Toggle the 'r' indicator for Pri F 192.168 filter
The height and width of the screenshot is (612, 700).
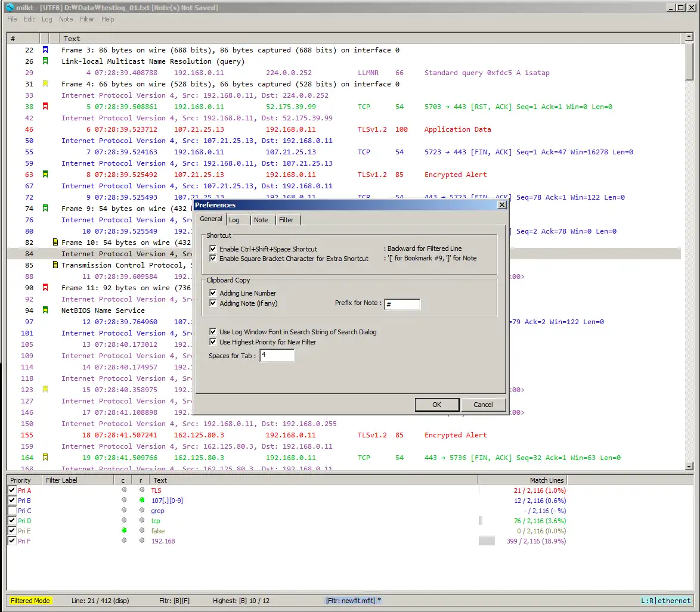pos(142,540)
